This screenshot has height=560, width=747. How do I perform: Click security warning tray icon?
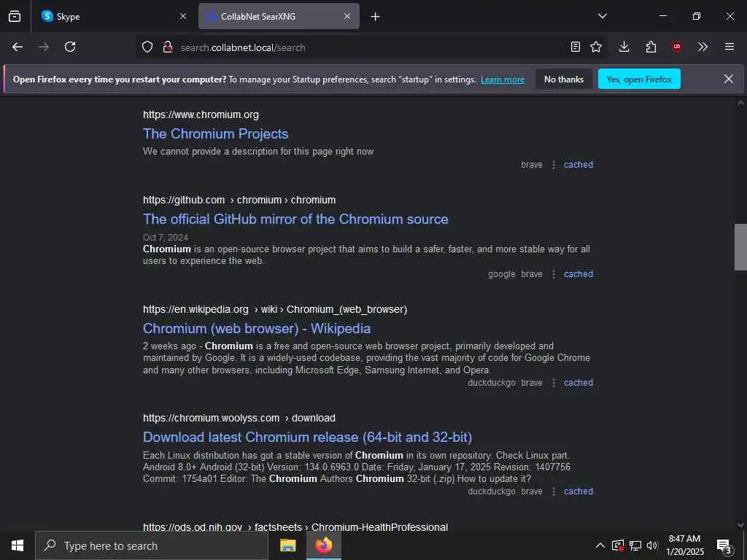[x=618, y=545]
